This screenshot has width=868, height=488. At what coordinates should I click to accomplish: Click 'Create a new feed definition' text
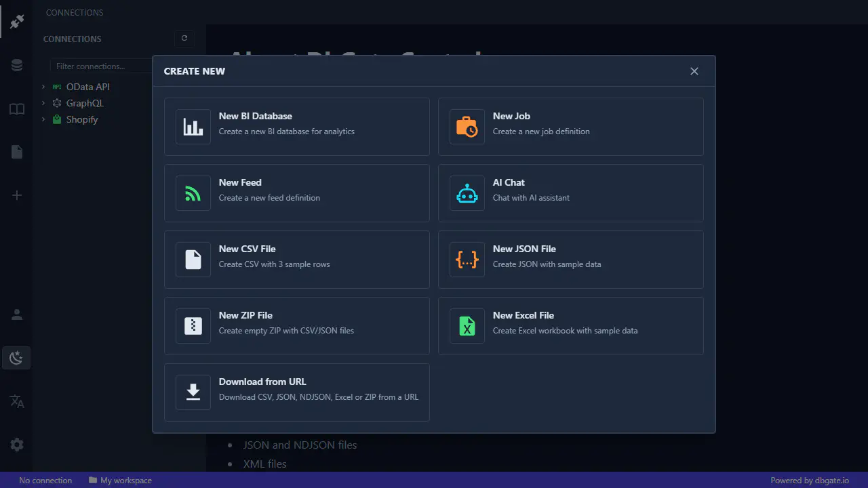click(269, 198)
